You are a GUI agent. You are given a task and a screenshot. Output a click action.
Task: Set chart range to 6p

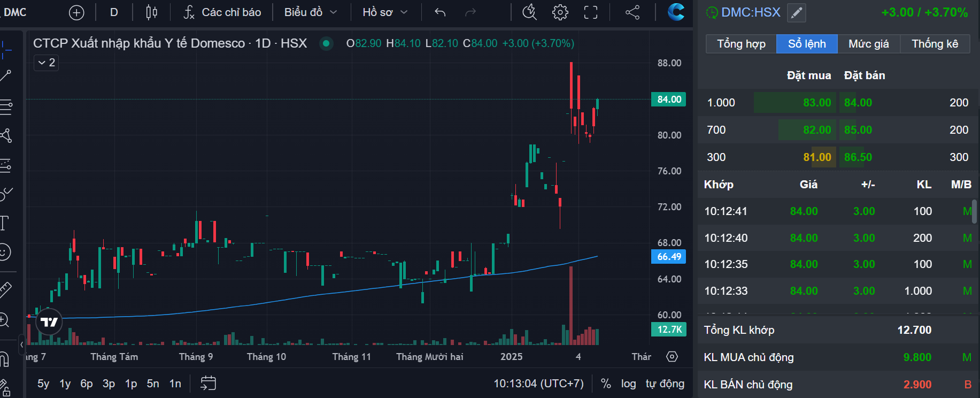[x=87, y=383]
